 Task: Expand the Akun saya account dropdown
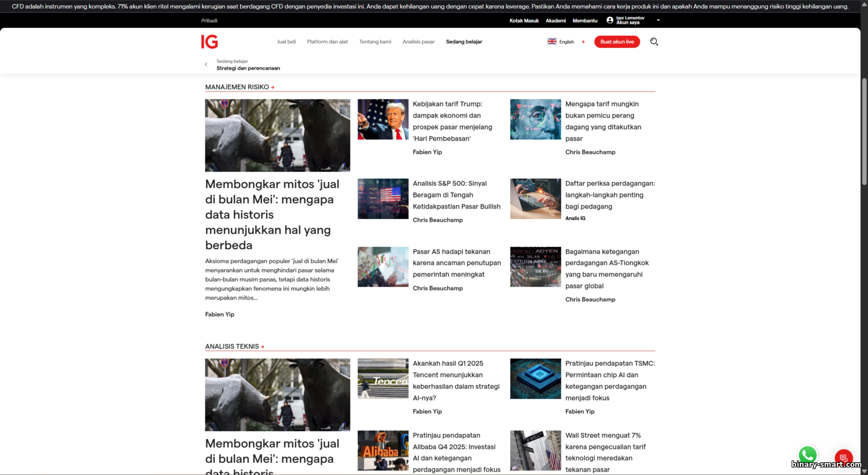pos(658,20)
